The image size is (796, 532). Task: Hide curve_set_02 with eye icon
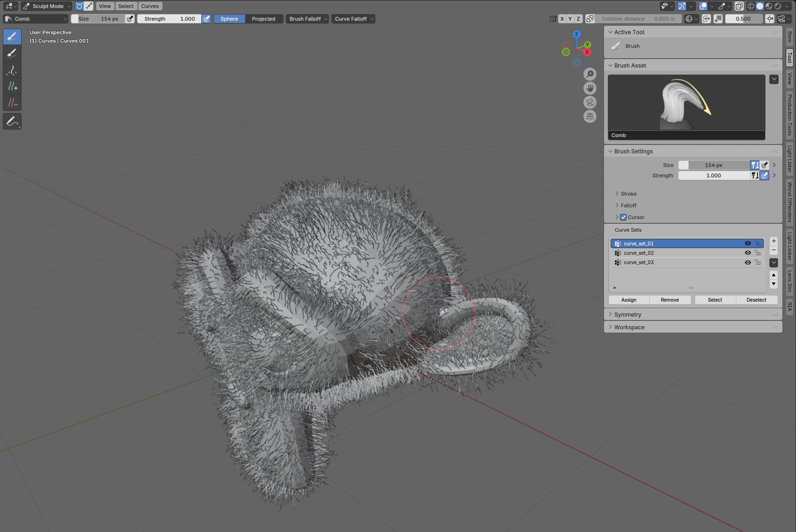748,253
